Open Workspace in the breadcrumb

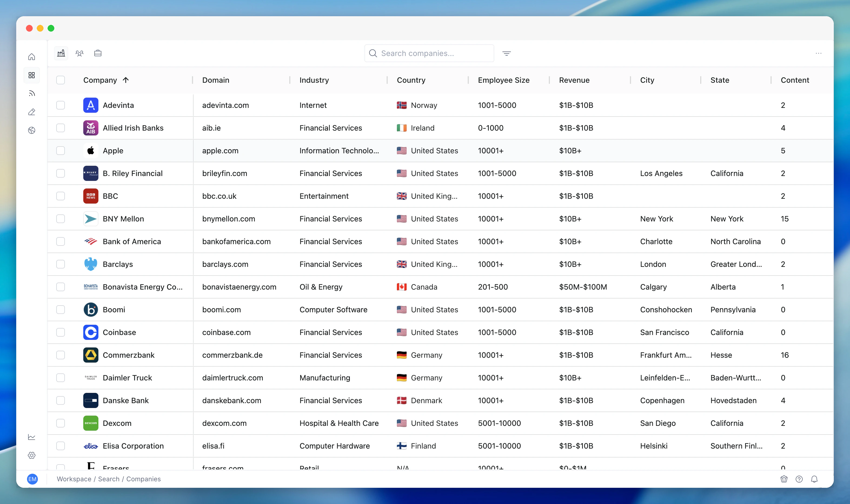click(74, 479)
